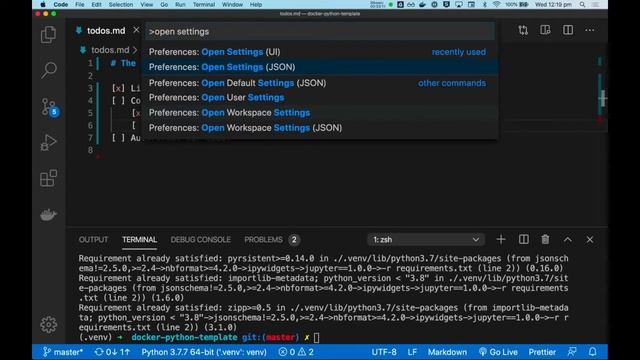The width and height of the screenshot is (640, 360).
Task: Open Source Control view with 5 badge
Action: click(x=49, y=107)
